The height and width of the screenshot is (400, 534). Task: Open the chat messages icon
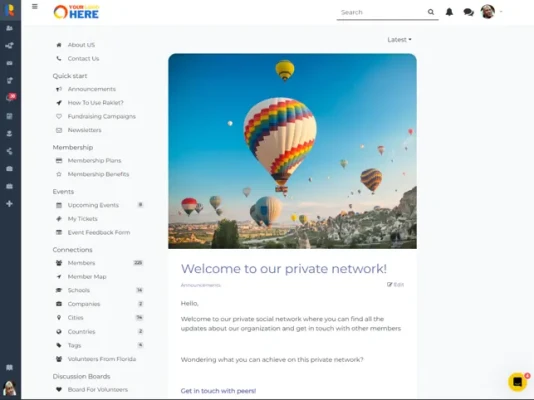469,12
